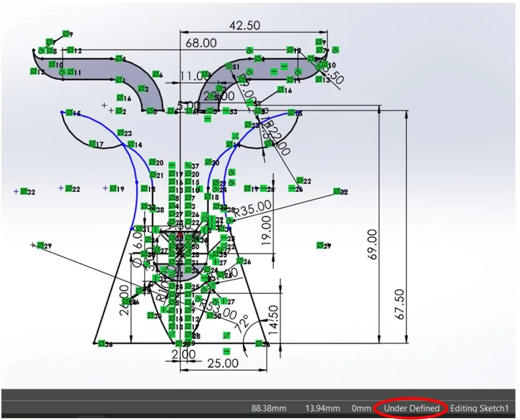Pick relation icon 22 left of the blue arcs

69,189
